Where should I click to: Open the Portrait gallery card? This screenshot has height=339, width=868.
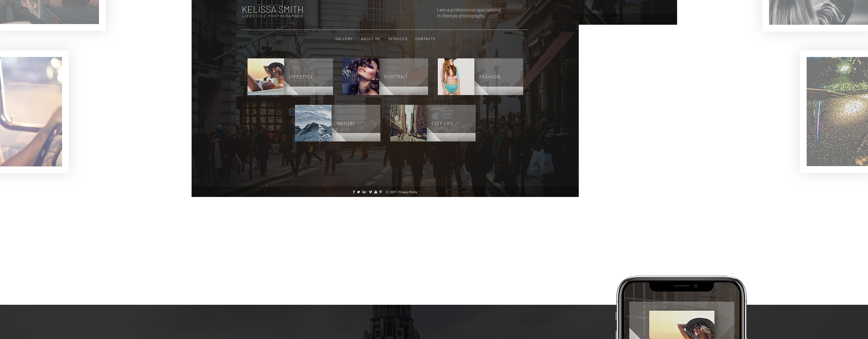(385, 77)
